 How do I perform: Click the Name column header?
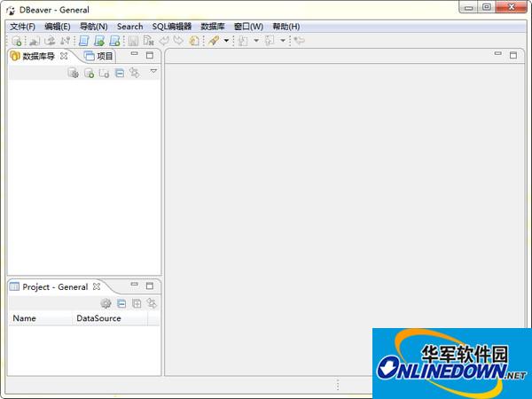click(x=41, y=318)
